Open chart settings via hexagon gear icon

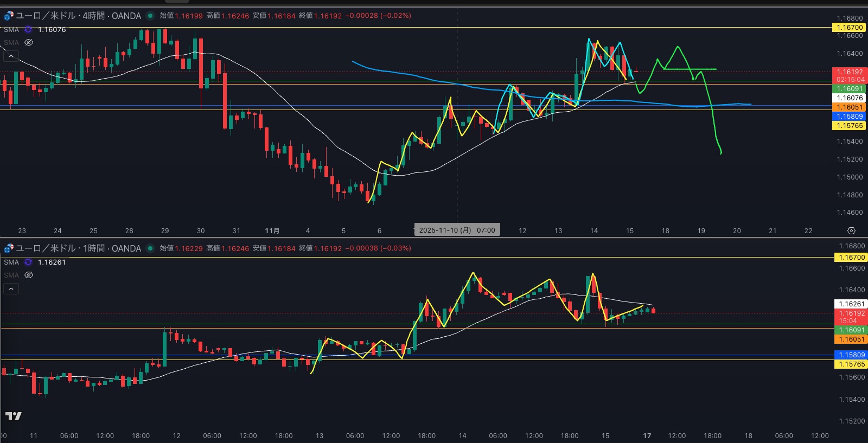[x=851, y=231]
